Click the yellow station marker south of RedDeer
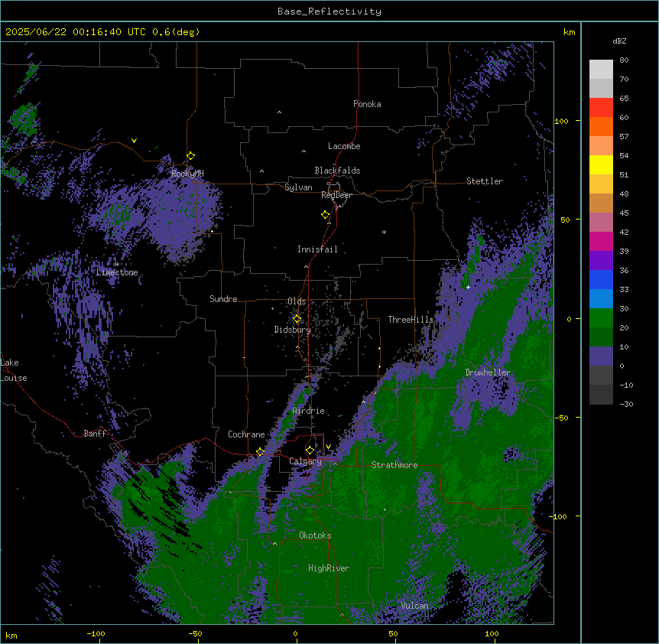The height and width of the screenshot is (644, 659). tap(325, 215)
